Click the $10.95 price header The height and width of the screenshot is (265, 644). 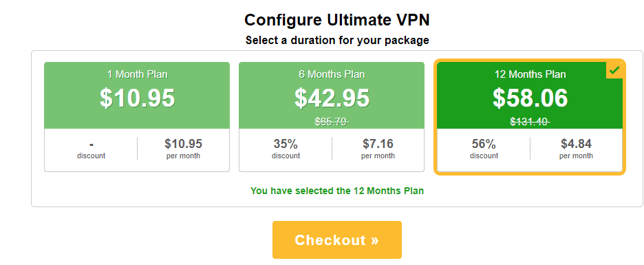point(137,98)
